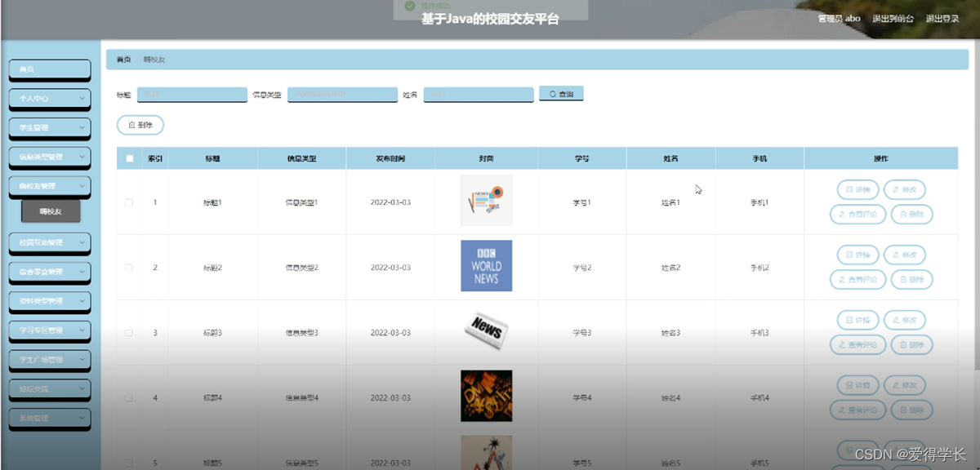Image resolution: width=980 pixels, height=470 pixels.
Task: Expand the 个人中心 sidebar menu
Action: [x=49, y=98]
